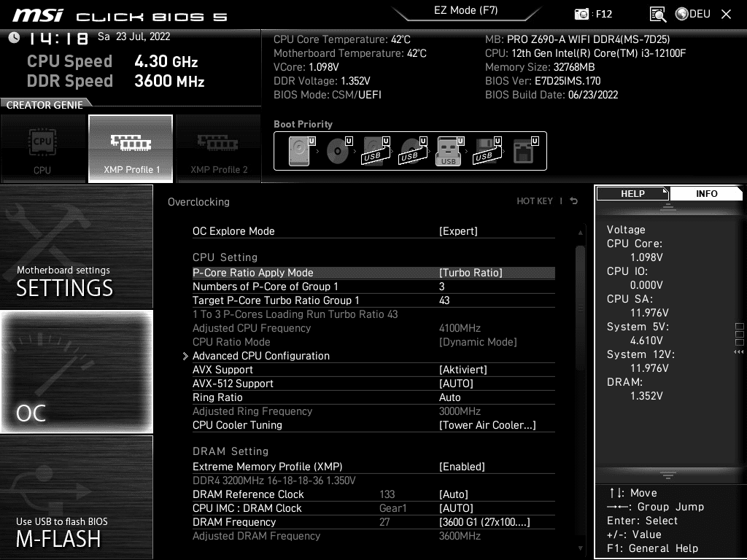Open the HOT KEY list
Viewport: 747px width, 560px height.
535,201
